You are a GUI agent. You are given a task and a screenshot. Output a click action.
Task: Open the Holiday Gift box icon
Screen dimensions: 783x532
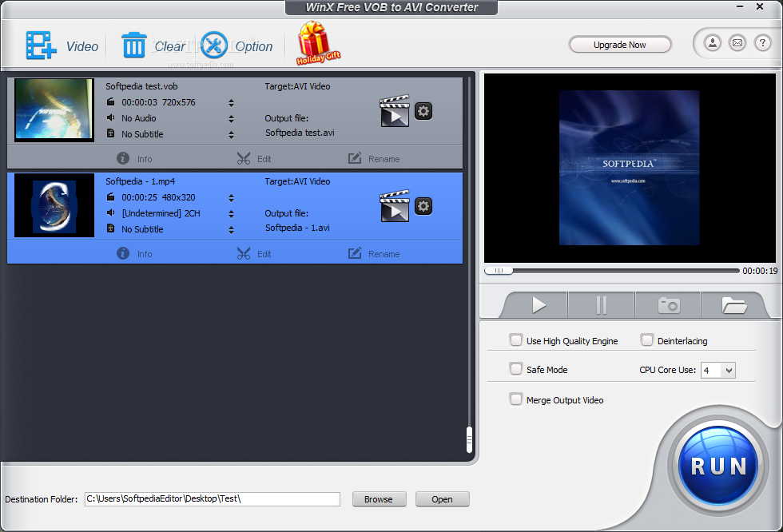[x=317, y=43]
